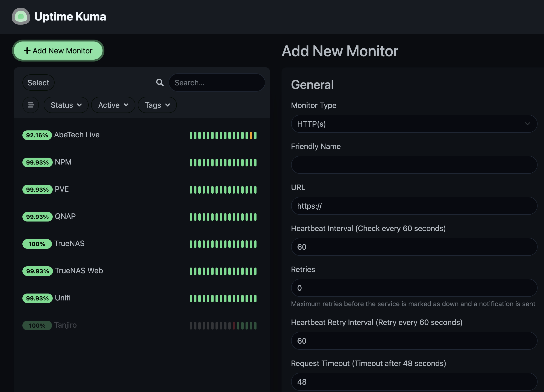Click the Uptime Kuma title link
This screenshot has height=392, width=544.
(70, 16)
